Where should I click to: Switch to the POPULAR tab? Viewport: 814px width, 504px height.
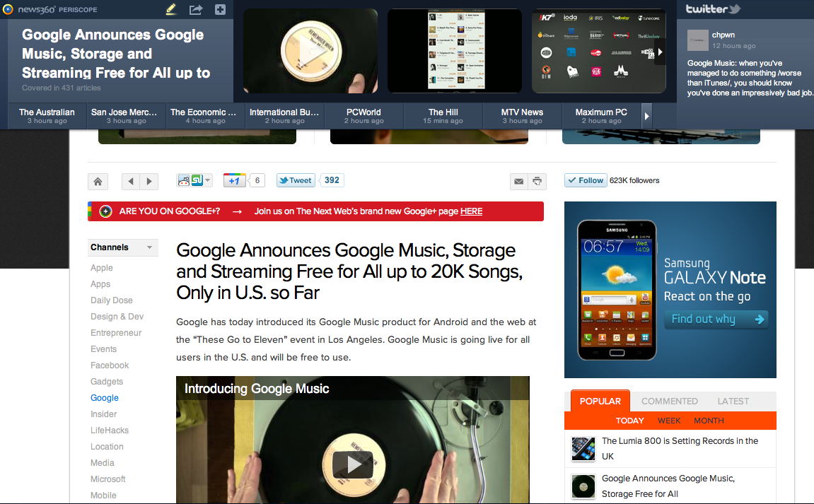(x=600, y=402)
